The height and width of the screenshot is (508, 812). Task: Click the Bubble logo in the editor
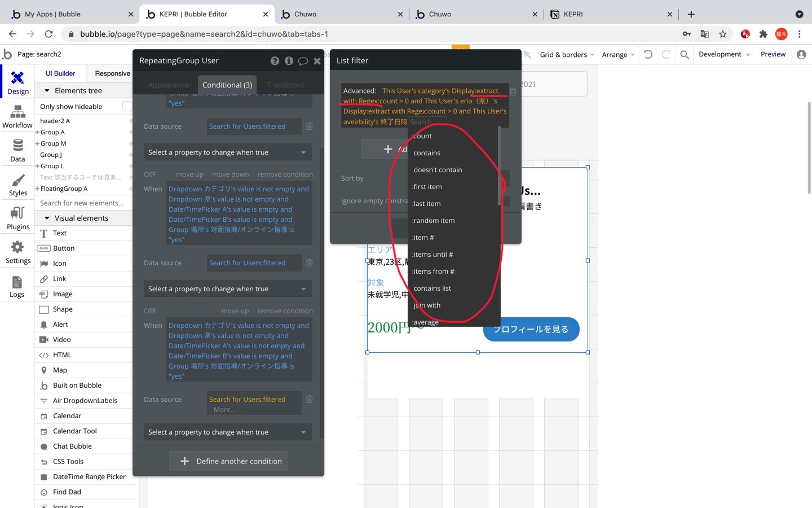7,54
